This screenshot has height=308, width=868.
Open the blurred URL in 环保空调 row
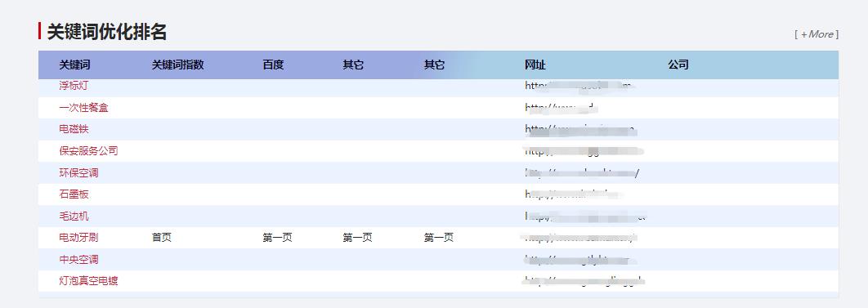(582, 173)
